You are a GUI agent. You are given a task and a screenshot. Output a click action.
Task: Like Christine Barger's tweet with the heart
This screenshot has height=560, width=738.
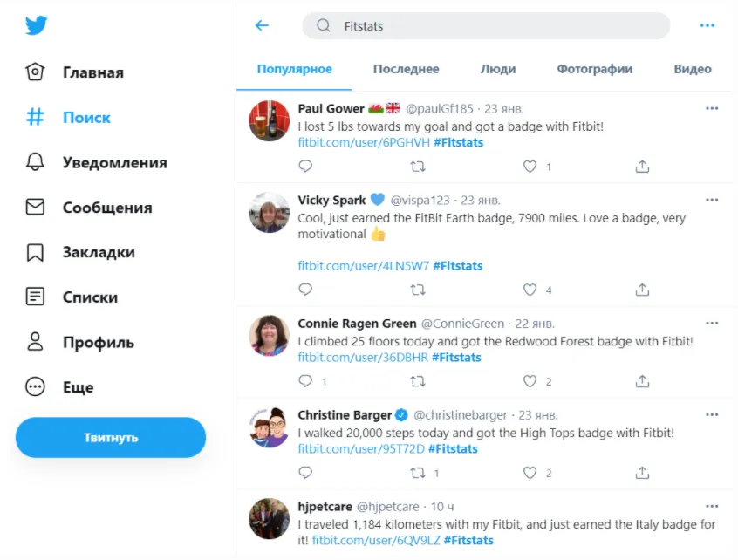coord(530,473)
